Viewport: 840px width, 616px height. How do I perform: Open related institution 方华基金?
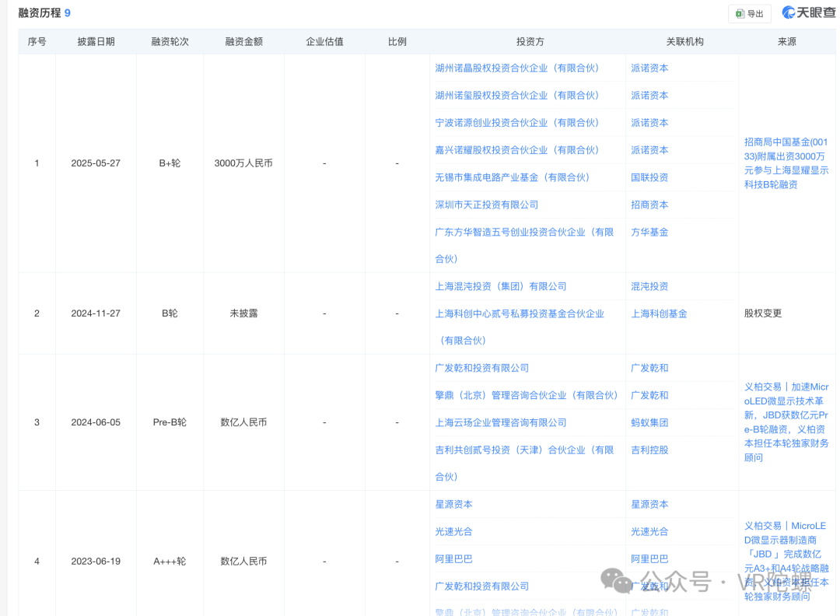pos(649,232)
